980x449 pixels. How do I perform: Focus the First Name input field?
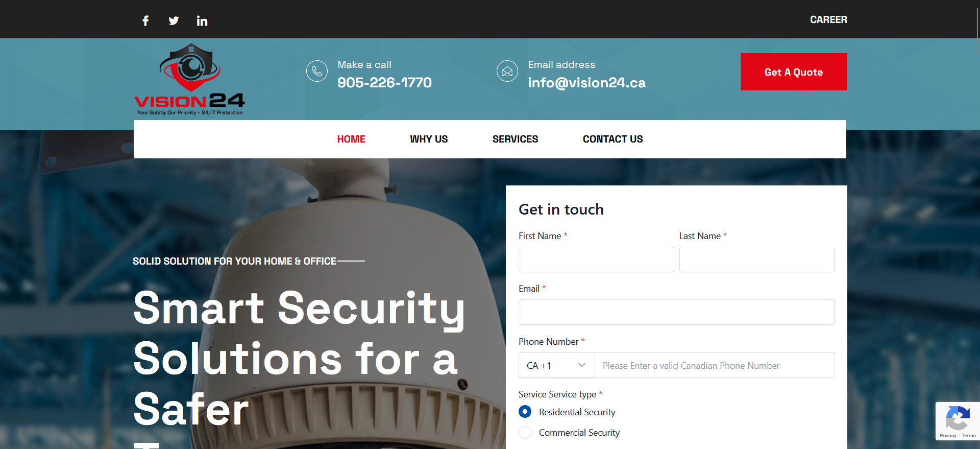tap(596, 259)
